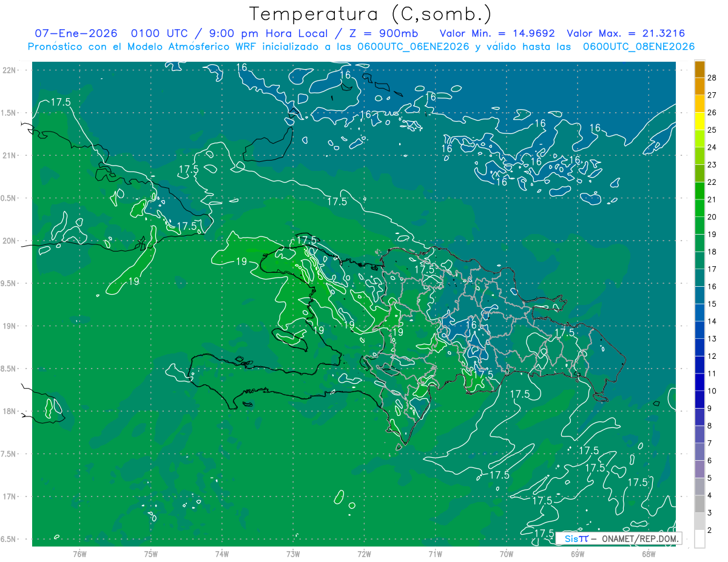Pick the purple legend band between 6 and 7

[699, 452]
